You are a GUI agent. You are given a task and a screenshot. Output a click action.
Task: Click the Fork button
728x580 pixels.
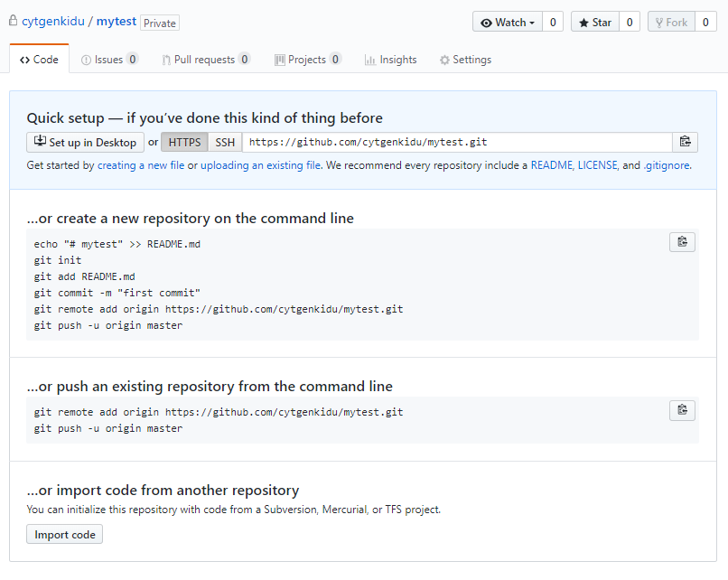tap(671, 23)
